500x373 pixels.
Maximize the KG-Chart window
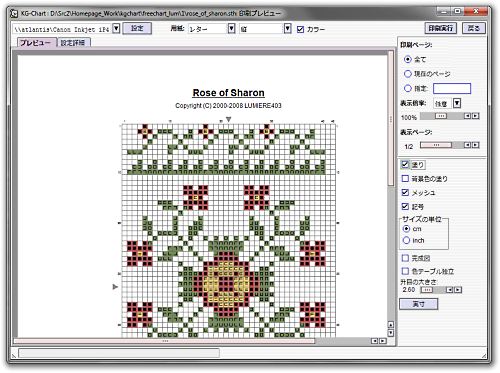[x=458, y=12]
